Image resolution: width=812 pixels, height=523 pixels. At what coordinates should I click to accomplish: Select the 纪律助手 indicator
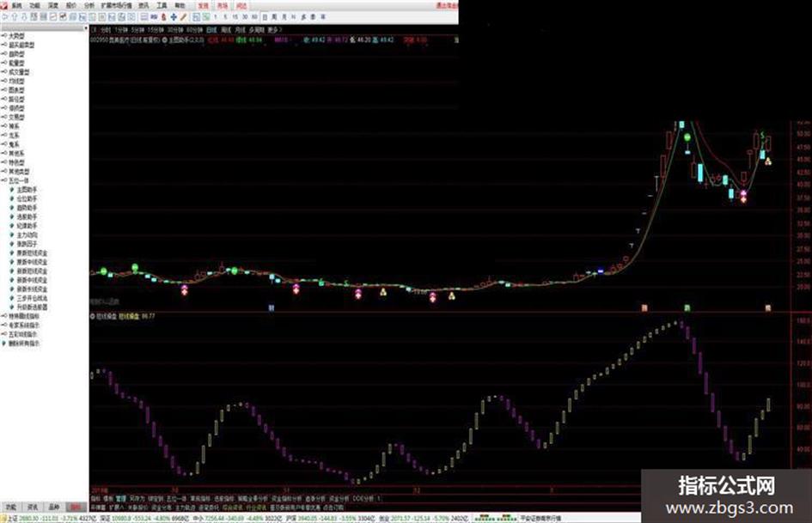(27, 226)
